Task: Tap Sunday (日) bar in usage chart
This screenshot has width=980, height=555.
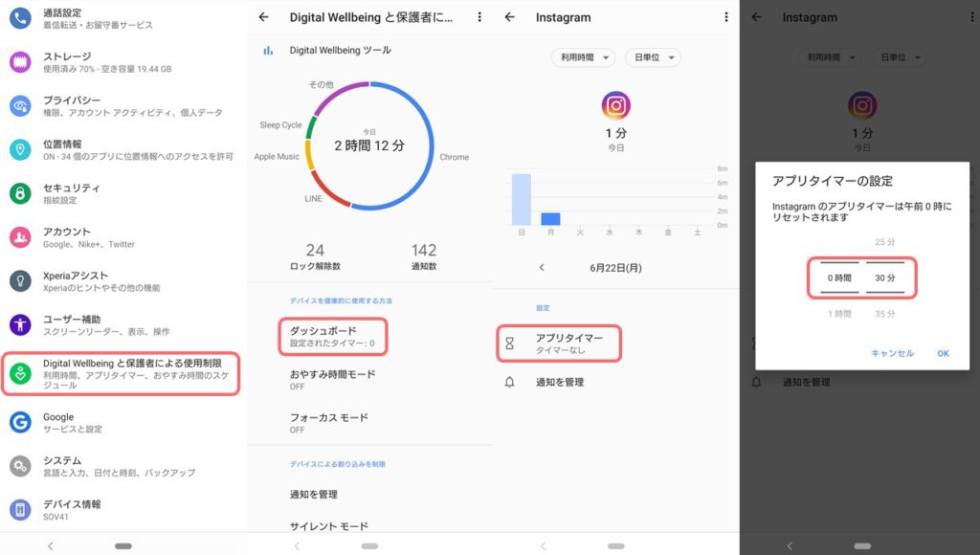Action: tap(522, 199)
